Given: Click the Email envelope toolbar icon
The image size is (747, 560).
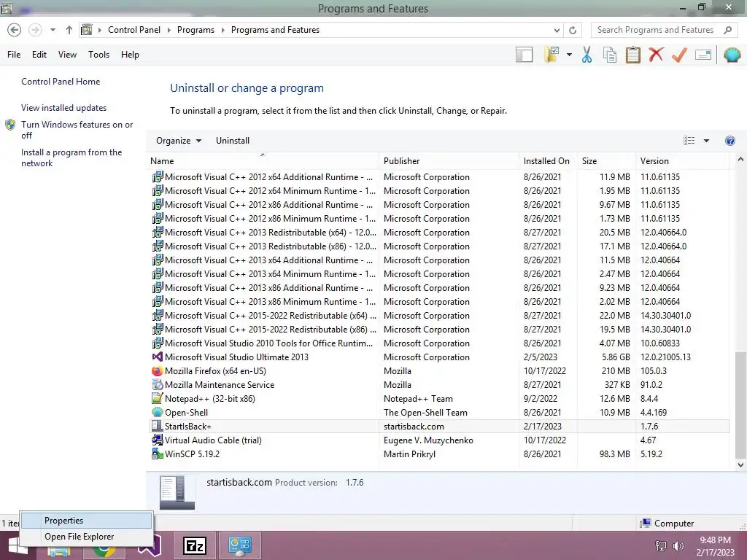Looking at the screenshot, I should 703,55.
